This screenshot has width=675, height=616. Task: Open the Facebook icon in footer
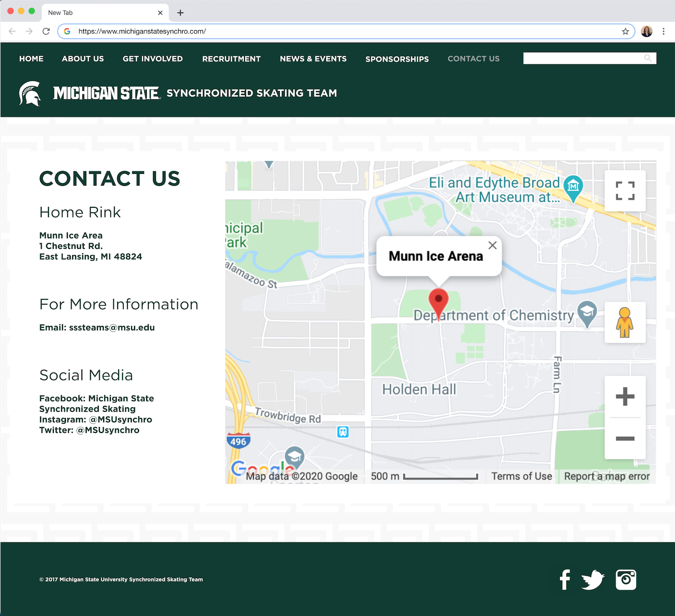565,580
